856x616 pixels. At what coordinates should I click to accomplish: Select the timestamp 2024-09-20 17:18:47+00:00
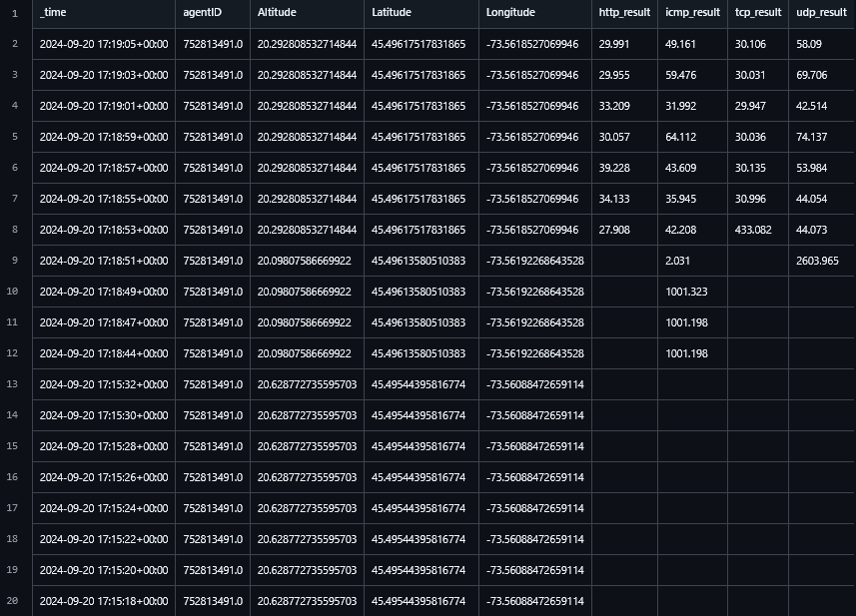pos(104,323)
